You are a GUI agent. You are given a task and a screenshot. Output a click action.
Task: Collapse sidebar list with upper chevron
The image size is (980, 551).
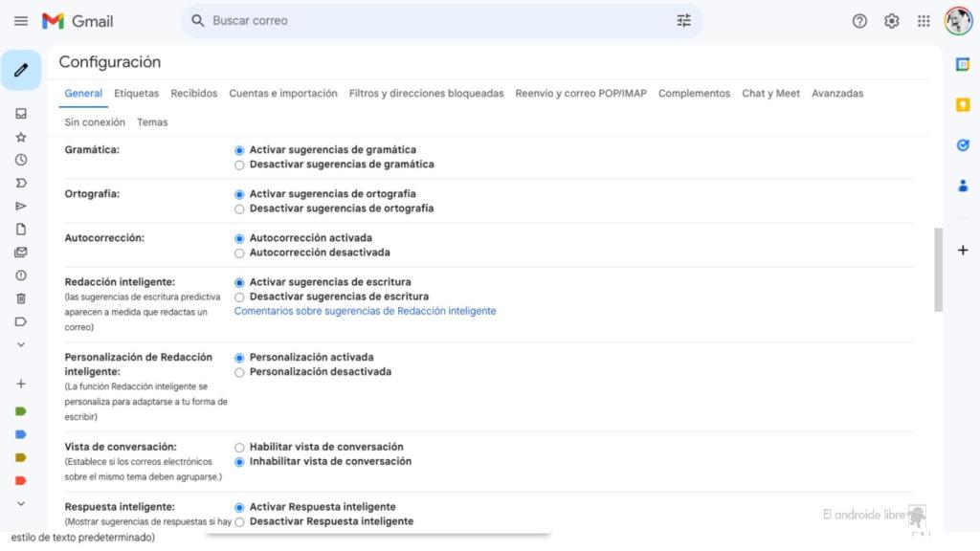tap(21, 344)
